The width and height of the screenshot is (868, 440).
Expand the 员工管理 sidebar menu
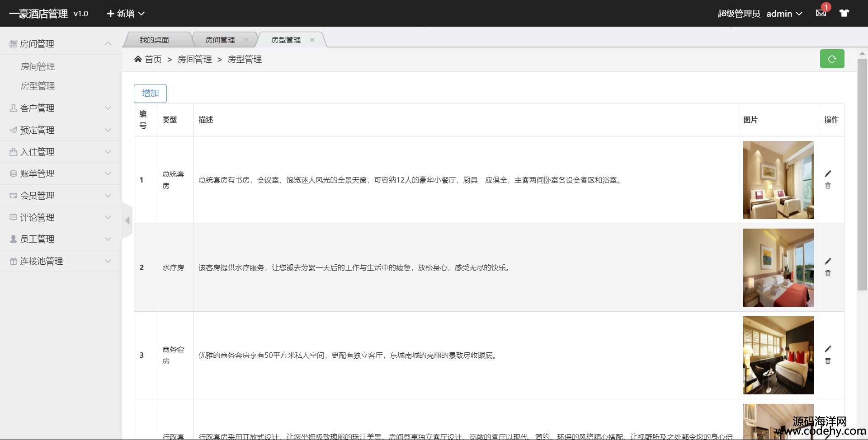click(61, 239)
